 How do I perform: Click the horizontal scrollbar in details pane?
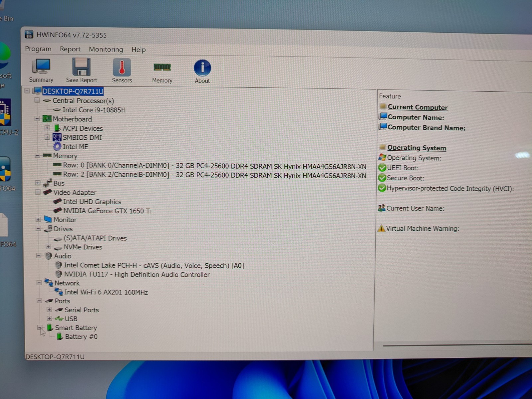[x=457, y=345]
